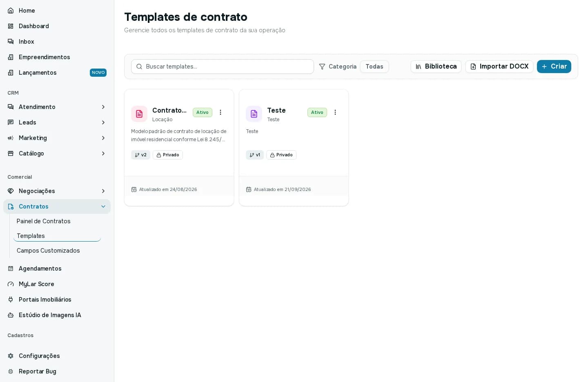
Task: Open Portais Imobiliários plug icon
Action: click(x=11, y=300)
